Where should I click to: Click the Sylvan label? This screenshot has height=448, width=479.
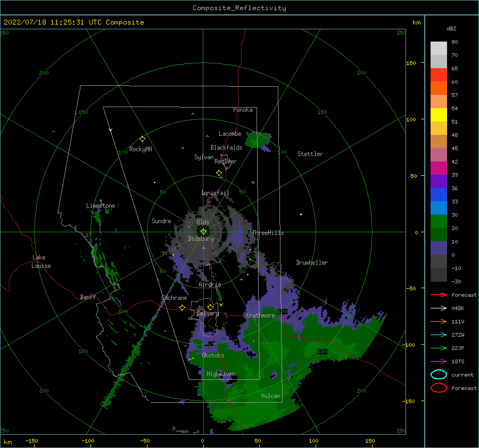pyautogui.click(x=204, y=157)
